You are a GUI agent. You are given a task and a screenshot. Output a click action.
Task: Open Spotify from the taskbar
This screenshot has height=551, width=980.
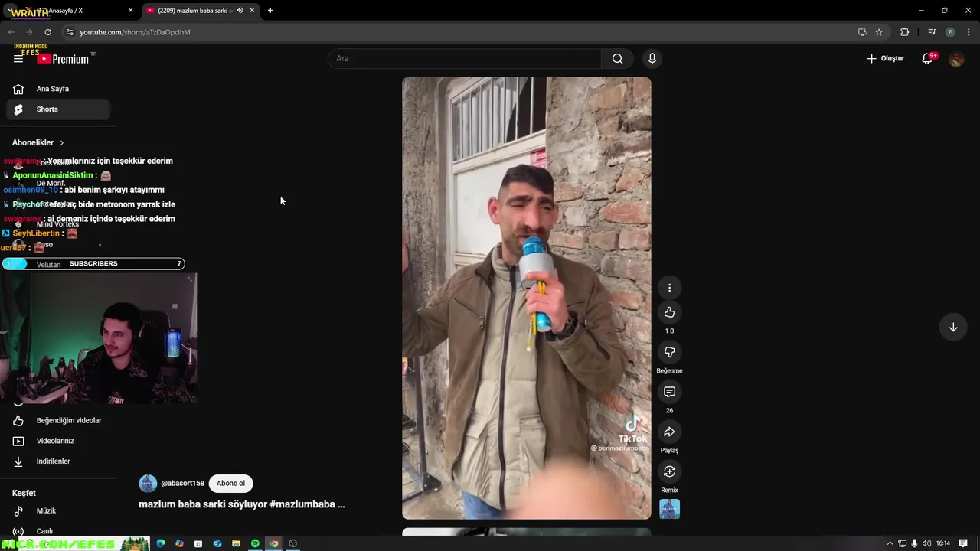pos(255,543)
